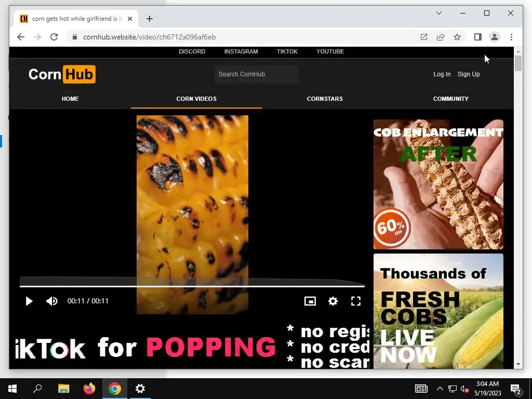Open the YOUTUBE link
The width and height of the screenshot is (532, 399).
[x=330, y=51]
